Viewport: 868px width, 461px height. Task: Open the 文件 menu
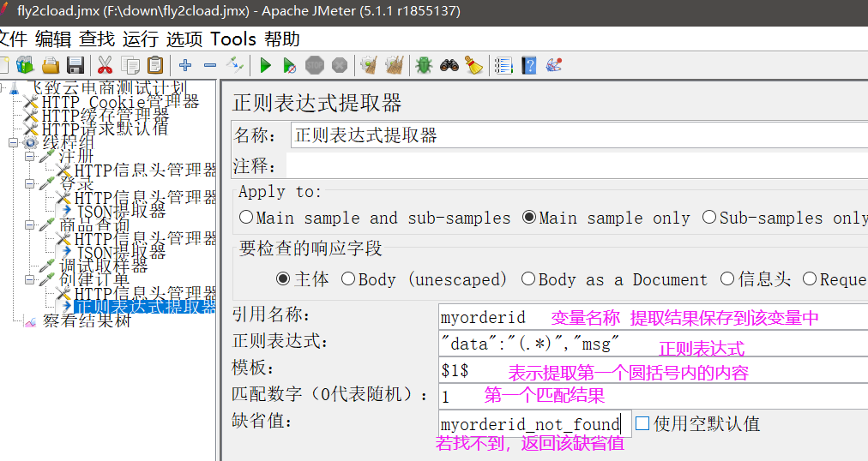pos(12,39)
